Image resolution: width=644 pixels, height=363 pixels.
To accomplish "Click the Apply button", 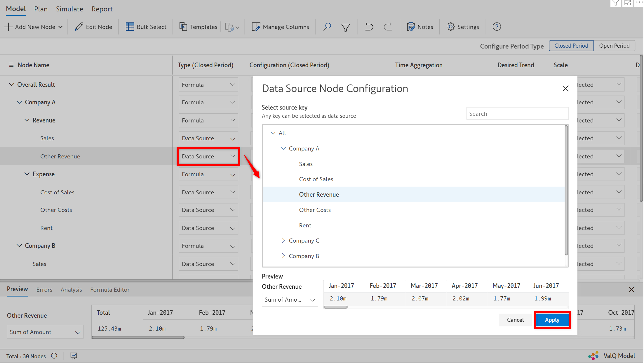I will click(x=552, y=320).
